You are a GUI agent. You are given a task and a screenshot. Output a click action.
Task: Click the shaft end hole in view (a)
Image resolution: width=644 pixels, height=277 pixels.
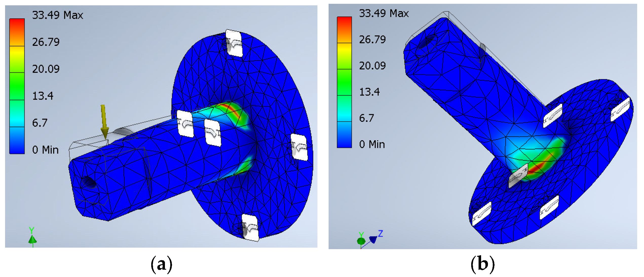click(88, 182)
